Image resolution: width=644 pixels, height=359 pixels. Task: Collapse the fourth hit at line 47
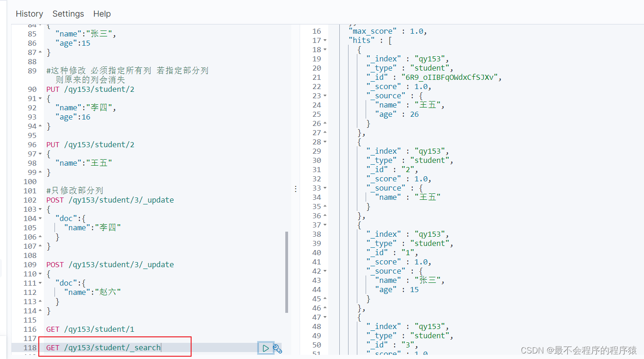coord(325,317)
